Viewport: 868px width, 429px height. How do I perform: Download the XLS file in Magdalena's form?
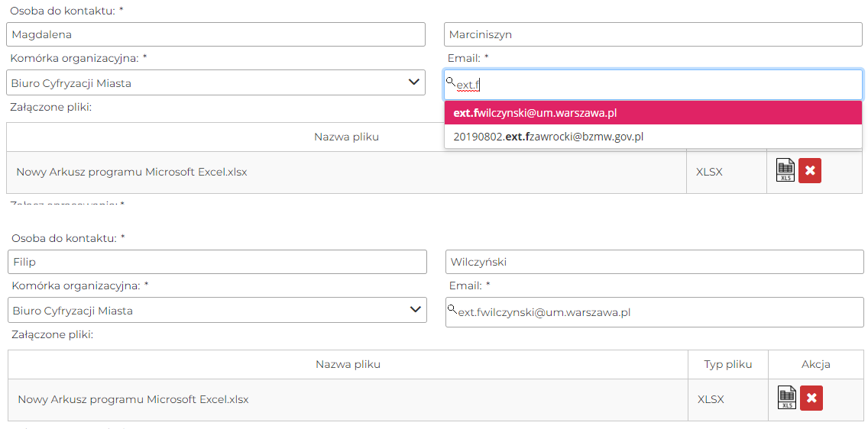pyautogui.click(x=785, y=170)
